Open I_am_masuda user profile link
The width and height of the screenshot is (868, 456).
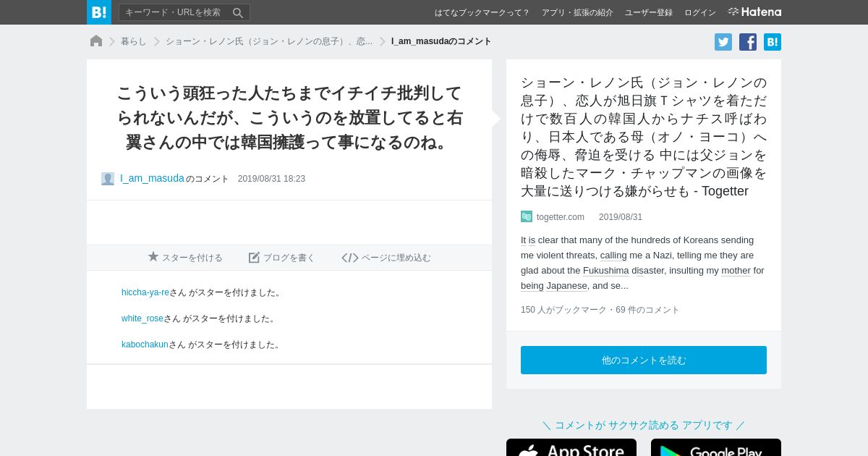tap(152, 178)
